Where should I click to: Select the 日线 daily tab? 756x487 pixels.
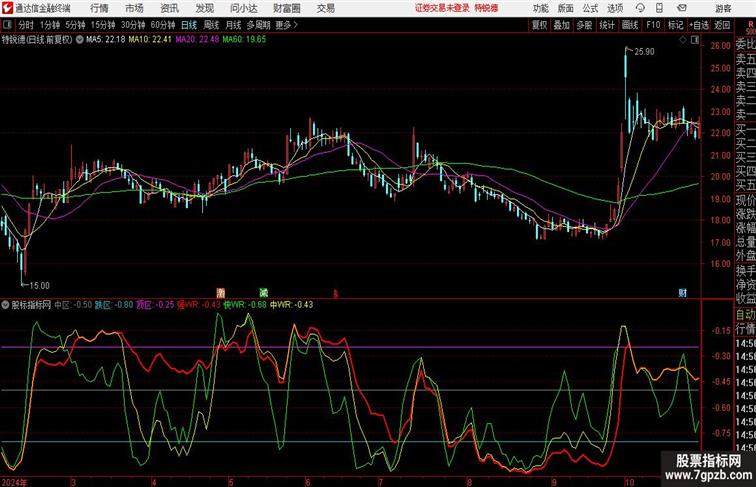click(189, 25)
